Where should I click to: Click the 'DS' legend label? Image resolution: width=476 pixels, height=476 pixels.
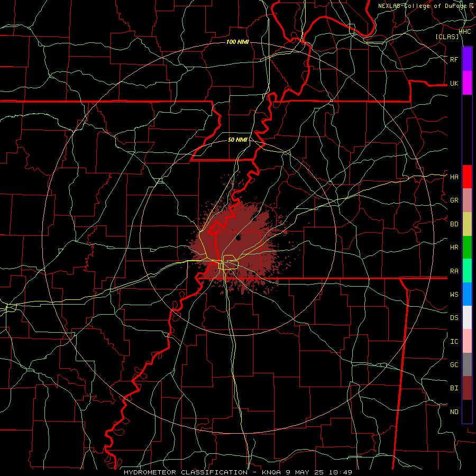point(454,318)
